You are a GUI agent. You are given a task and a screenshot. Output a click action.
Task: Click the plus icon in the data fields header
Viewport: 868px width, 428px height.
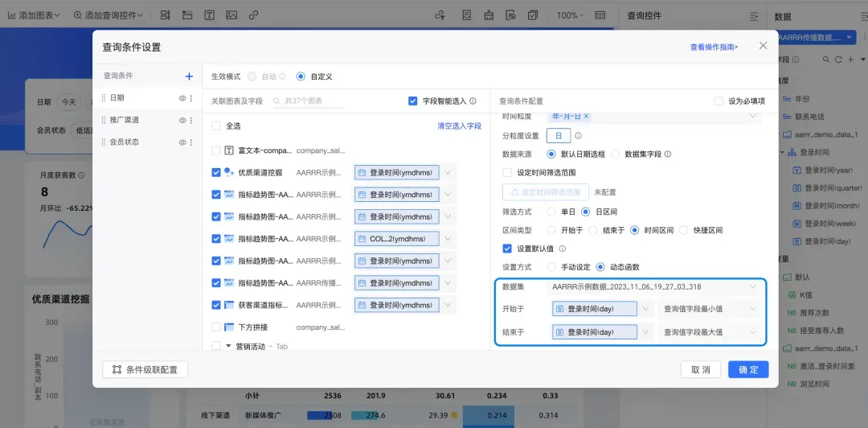tap(850, 60)
